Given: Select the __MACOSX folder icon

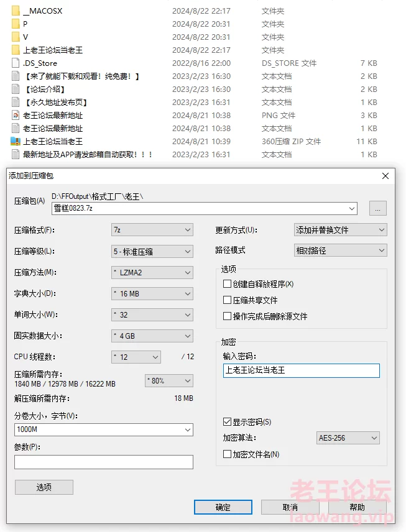Looking at the screenshot, I should pos(16,11).
